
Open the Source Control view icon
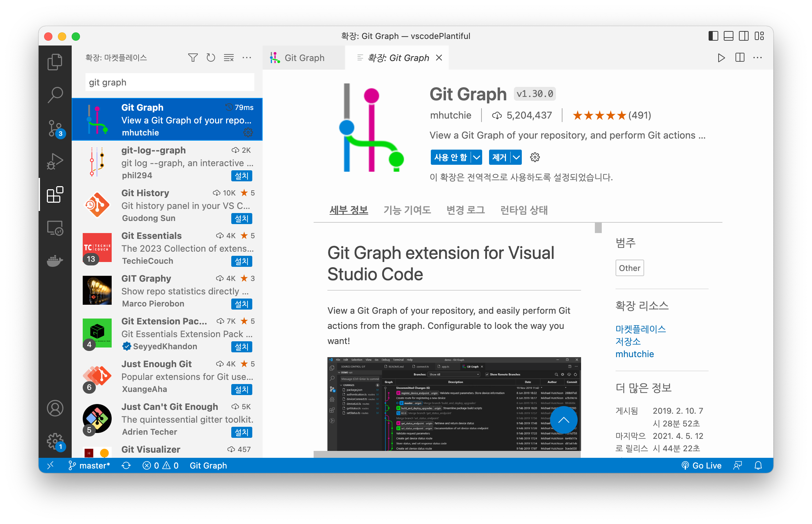(x=55, y=128)
